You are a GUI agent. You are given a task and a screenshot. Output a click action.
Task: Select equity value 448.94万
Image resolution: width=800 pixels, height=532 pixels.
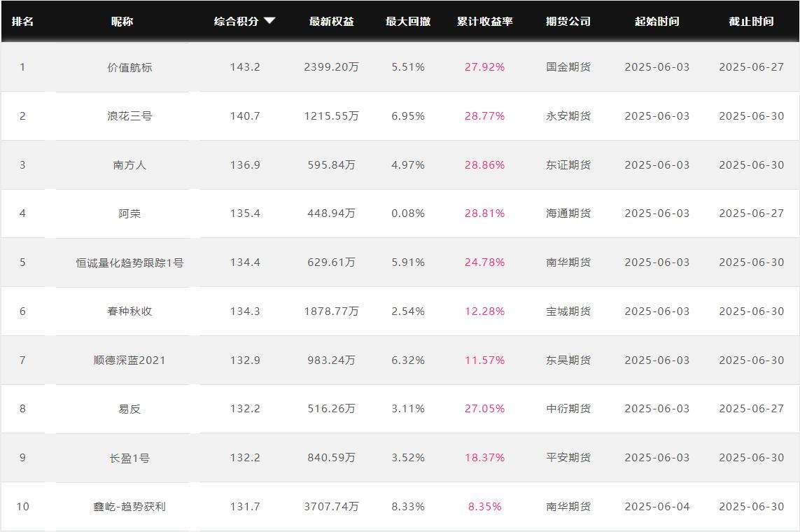(332, 213)
